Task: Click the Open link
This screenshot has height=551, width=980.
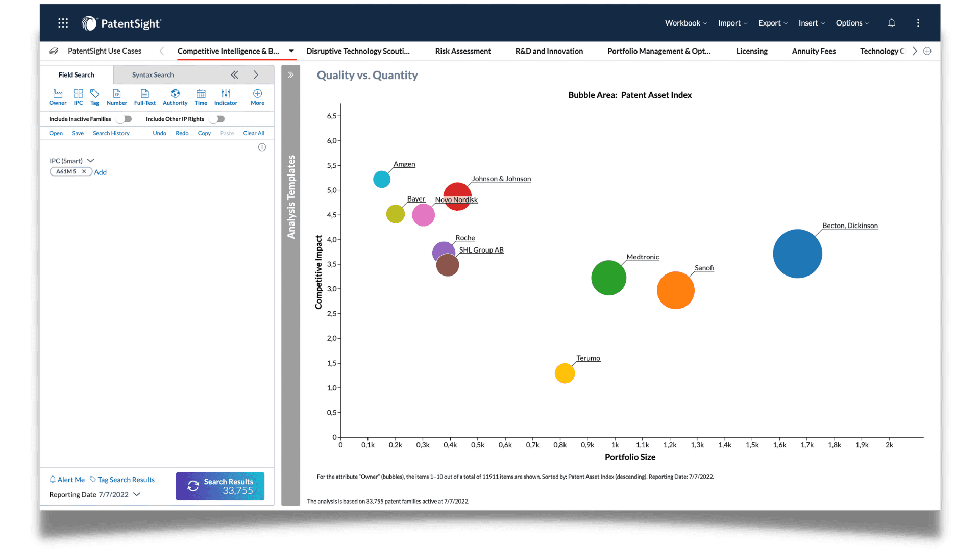Action: coord(56,133)
